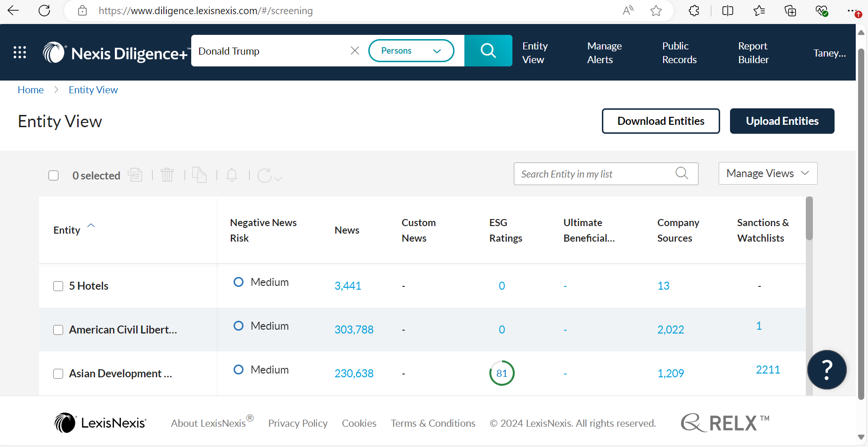Image resolution: width=868 pixels, height=447 pixels.
Task: Go back with the browser back arrow
Action: point(13,10)
